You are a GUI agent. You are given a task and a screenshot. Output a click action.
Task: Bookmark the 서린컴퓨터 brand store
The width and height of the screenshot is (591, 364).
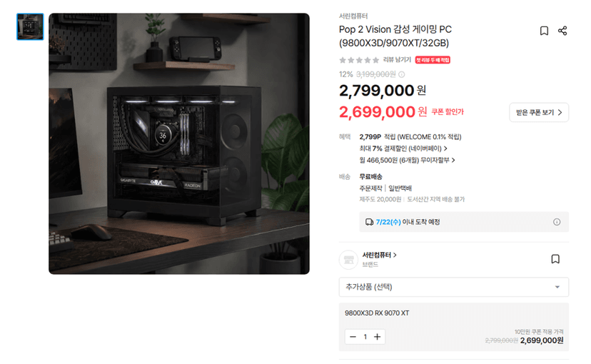(555, 259)
